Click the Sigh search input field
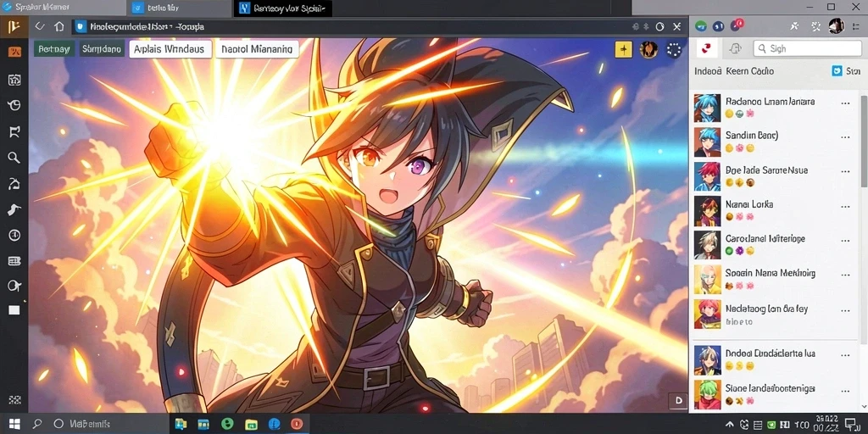The height and width of the screenshot is (434, 868). click(x=807, y=48)
